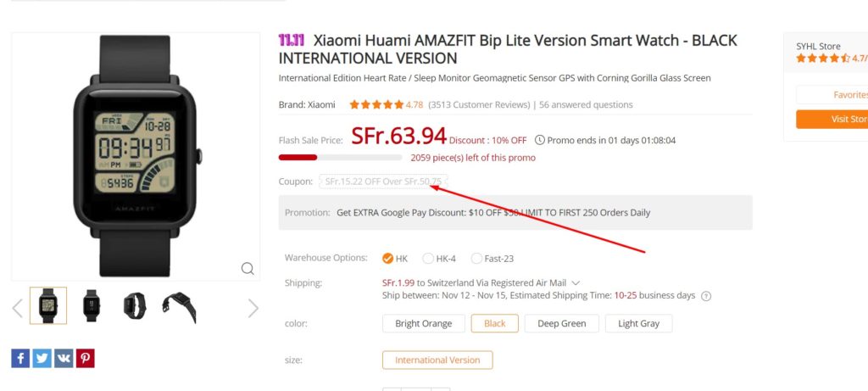The width and height of the screenshot is (868, 391).
Task: Choose Bright Orange color option
Action: pyautogui.click(x=424, y=323)
